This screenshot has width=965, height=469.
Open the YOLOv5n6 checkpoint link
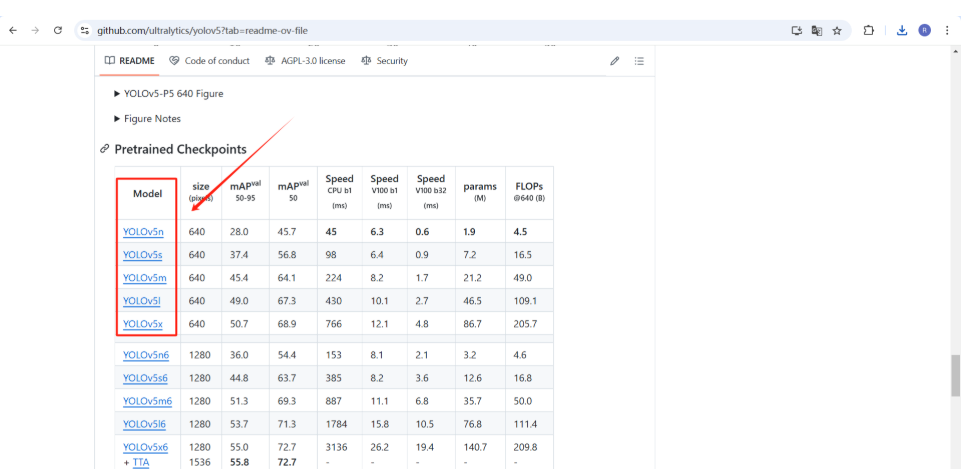146,355
